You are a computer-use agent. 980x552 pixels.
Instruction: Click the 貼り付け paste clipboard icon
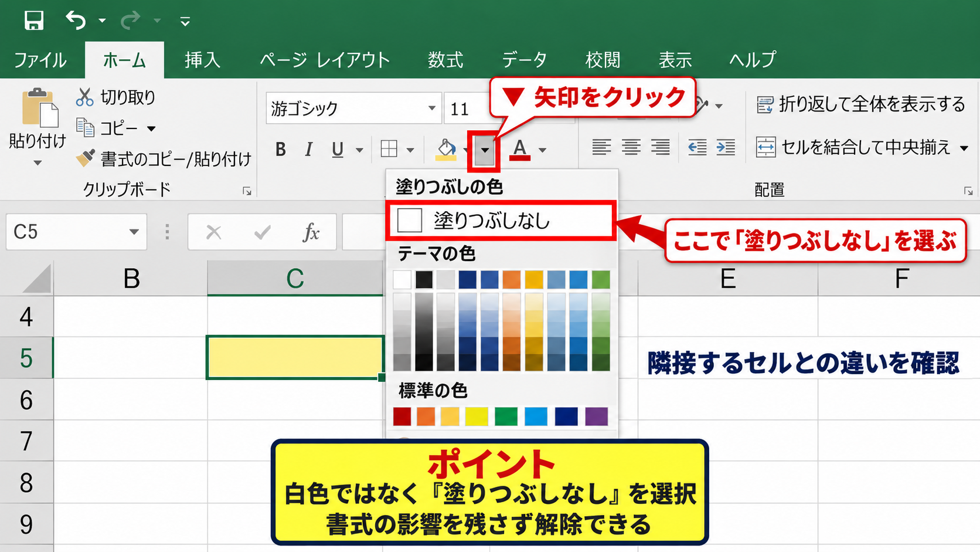pos(40,108)
